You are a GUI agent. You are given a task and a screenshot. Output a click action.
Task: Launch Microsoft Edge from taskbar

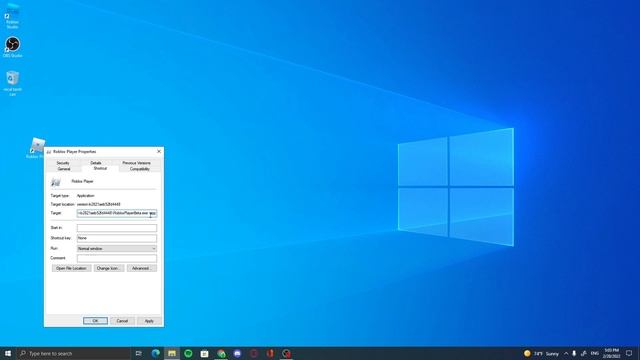coord(156,353)
